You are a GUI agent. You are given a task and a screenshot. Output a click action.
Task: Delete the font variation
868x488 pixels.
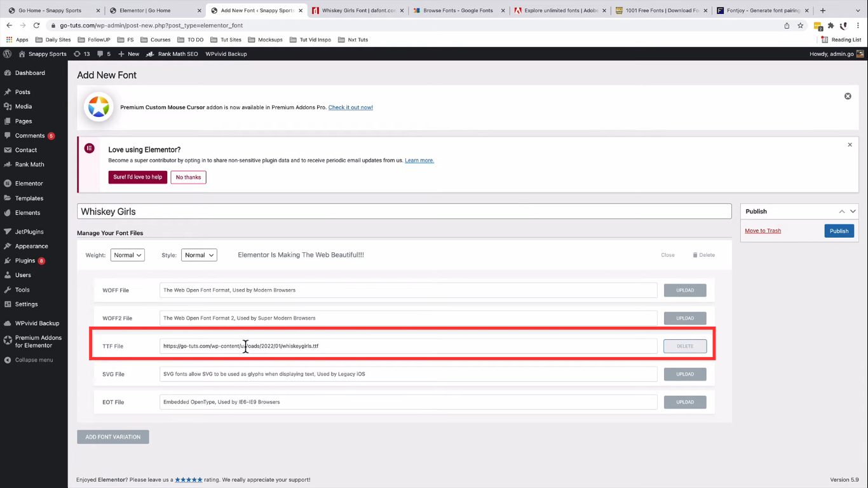pos(704,255)
